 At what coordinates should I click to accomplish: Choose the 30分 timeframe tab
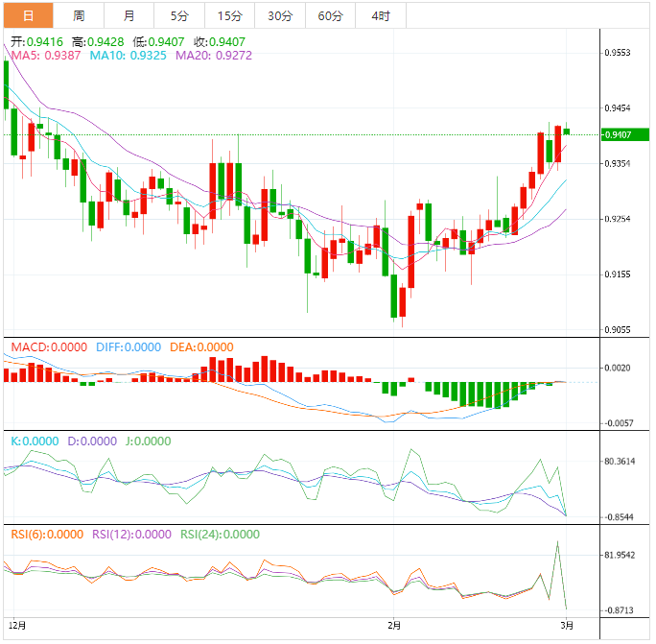(x=280, y=16)
